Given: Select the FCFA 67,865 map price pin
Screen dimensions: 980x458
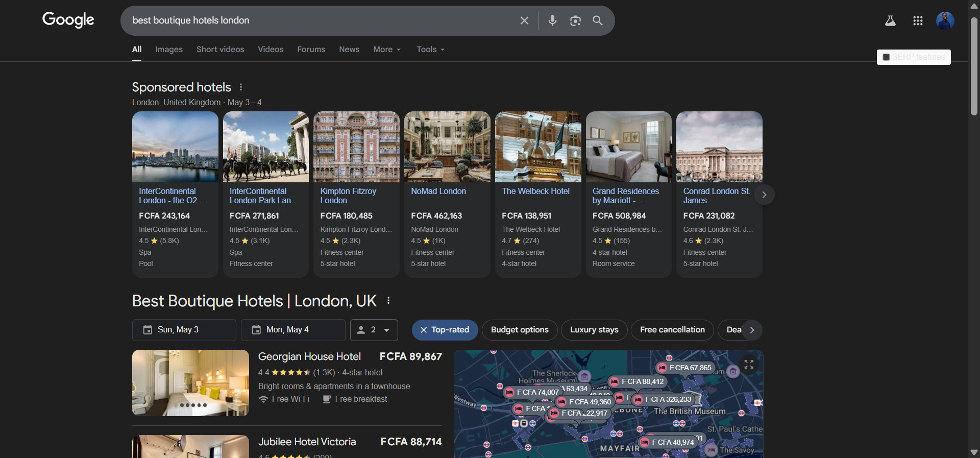Looking at the screenshot, I should (x=685, y=368).
